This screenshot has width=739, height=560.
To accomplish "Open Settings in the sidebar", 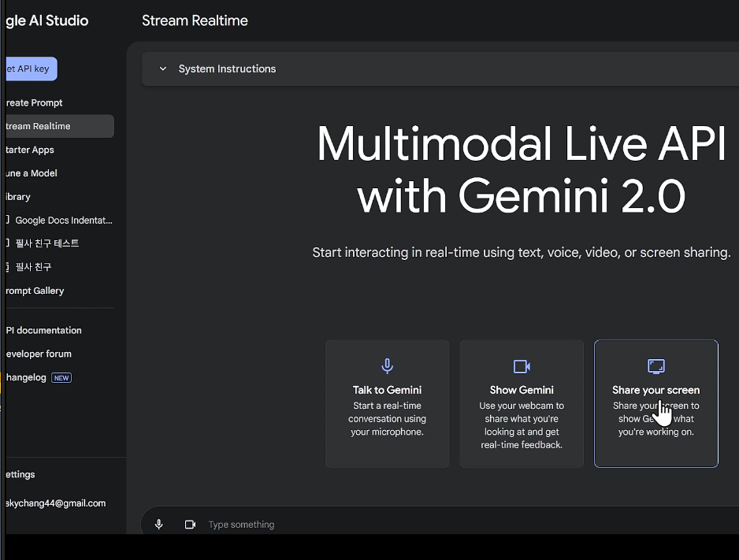I will (20, 474).
